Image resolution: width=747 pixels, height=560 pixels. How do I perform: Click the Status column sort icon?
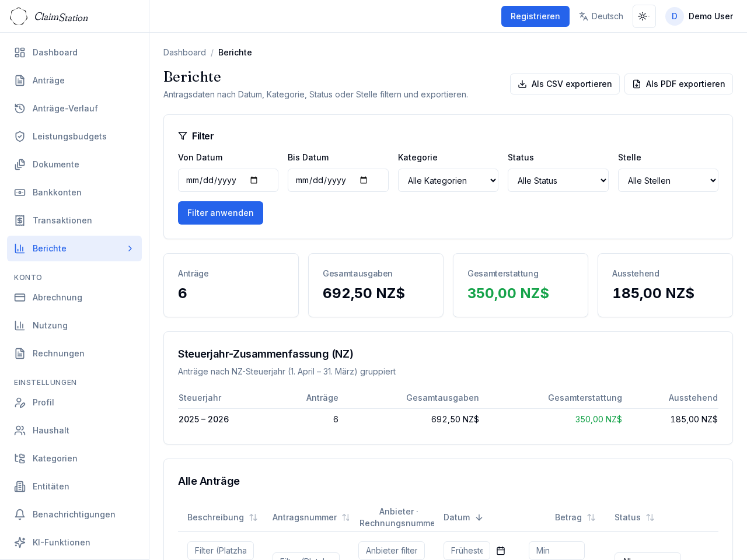point(650,517)
